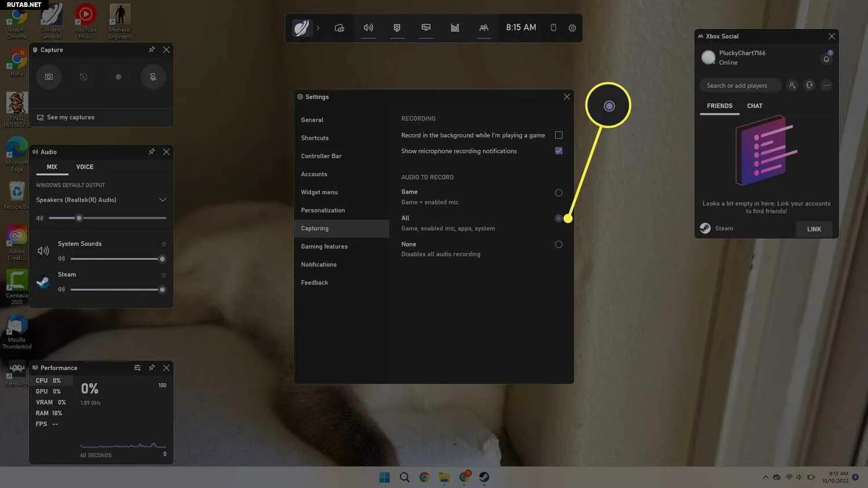This screenshot has height=488, width=868.
Task: Toggle the screen capture widget icon in Game Bar
Action: click(x=397, y=28)
